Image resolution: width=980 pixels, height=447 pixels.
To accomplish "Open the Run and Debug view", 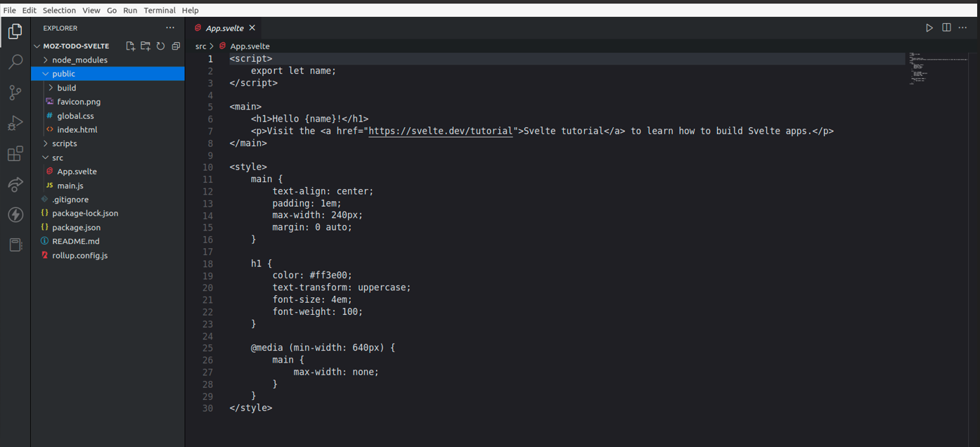I will click(15, 124).
